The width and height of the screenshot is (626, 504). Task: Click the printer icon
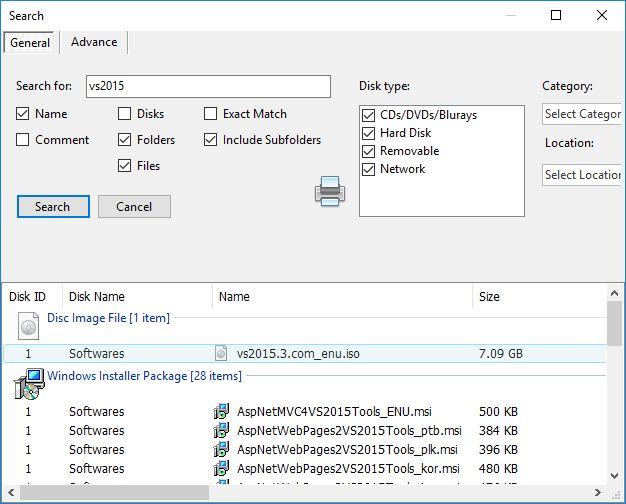331,190
